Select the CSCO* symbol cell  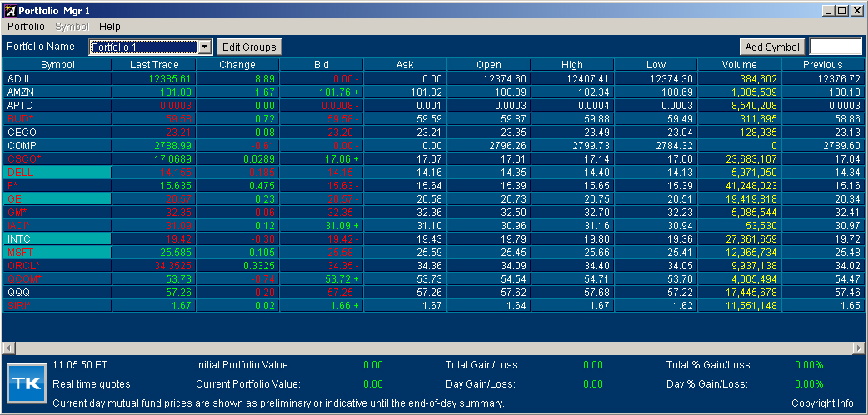(x=57, y=158)
